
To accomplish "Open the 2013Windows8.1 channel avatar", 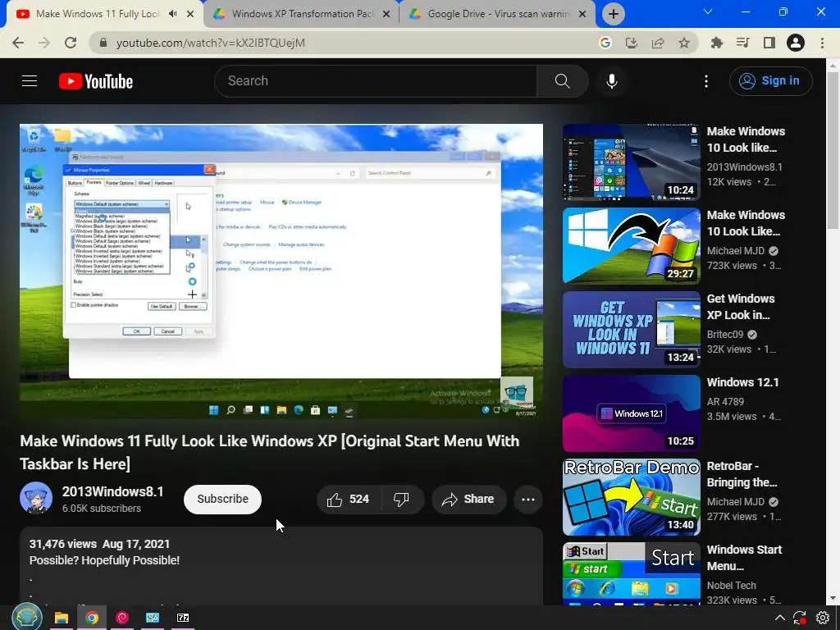I will pyautogui.click(x=36, y=498).
